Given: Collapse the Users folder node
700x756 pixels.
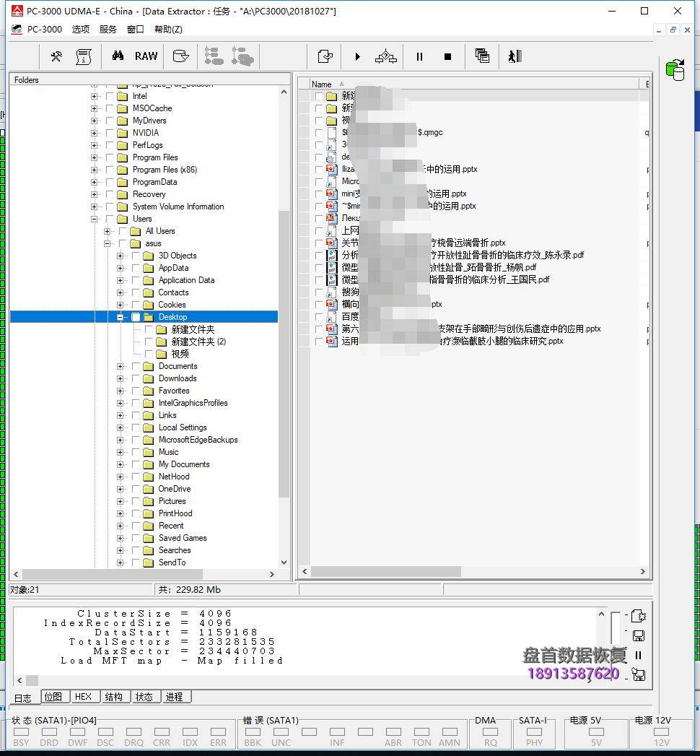Looking at the screenshot, I should pyautogui.click(x=94, y=219).
